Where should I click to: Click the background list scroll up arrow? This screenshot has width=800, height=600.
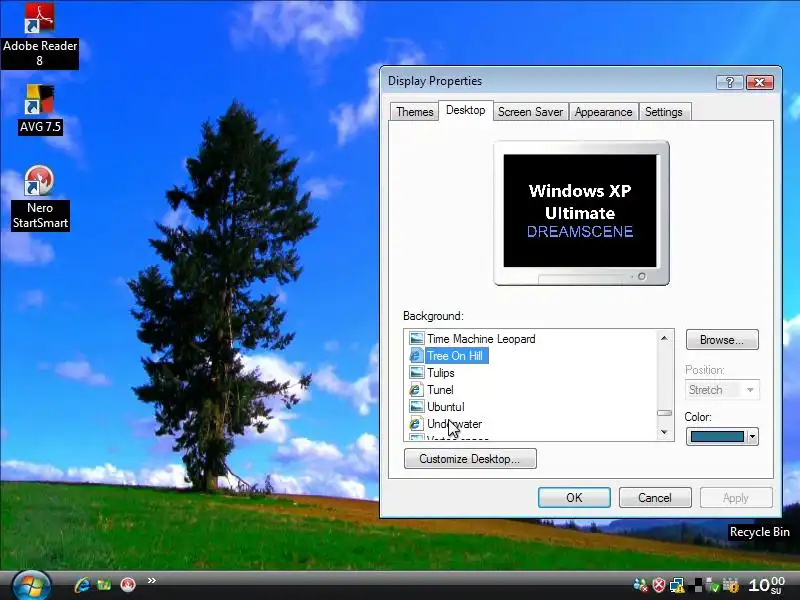(664, 338)
